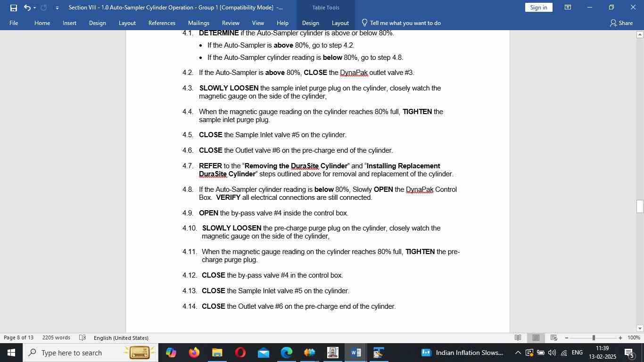Switch to the Insert ribbon tab
Viewport: 644px width, 362px height.
(x=69, y=23)
